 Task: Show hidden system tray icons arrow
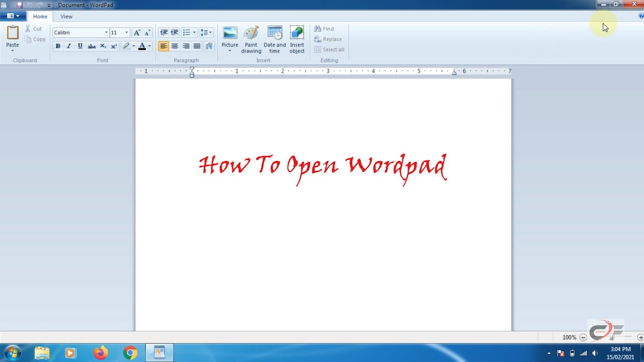(549, 353)
